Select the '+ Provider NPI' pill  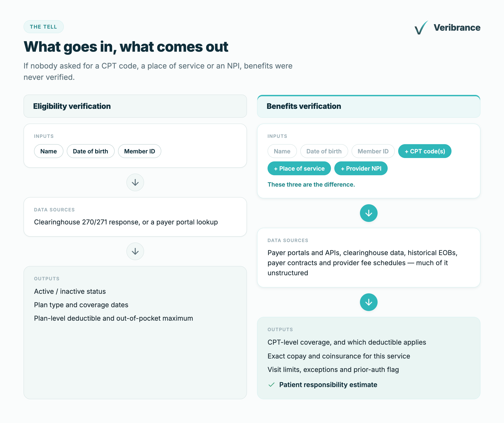click(361, 168)
